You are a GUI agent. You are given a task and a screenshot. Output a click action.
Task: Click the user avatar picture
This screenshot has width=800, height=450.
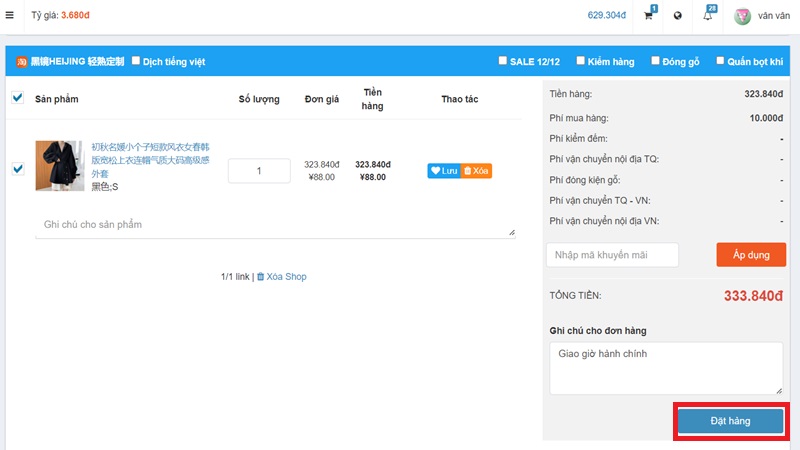pos(742,16)
